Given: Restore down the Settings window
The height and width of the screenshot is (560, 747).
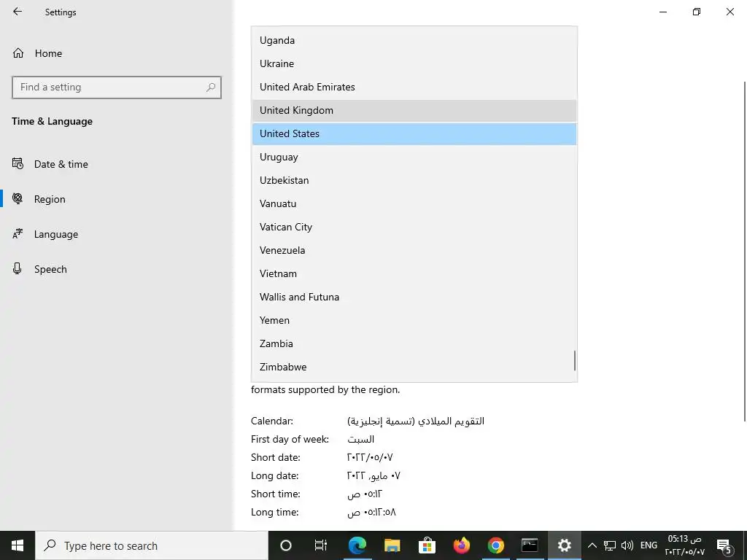Looking at the screenshot, I should pos(697,12).
